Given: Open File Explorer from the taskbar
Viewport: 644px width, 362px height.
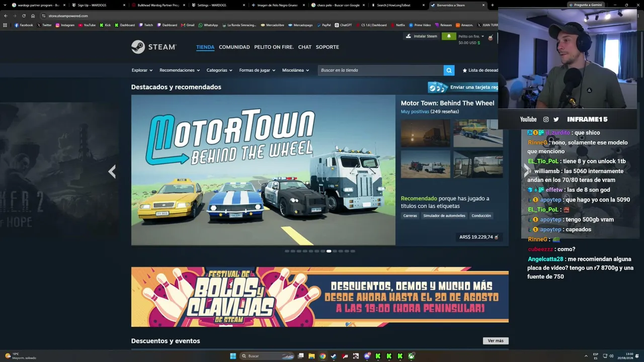Looking at the screenshot, I should point(311,356).
